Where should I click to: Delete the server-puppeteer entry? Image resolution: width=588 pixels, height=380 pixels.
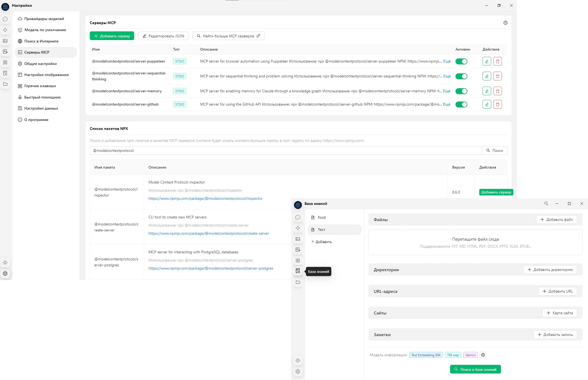tap(498, 61)
